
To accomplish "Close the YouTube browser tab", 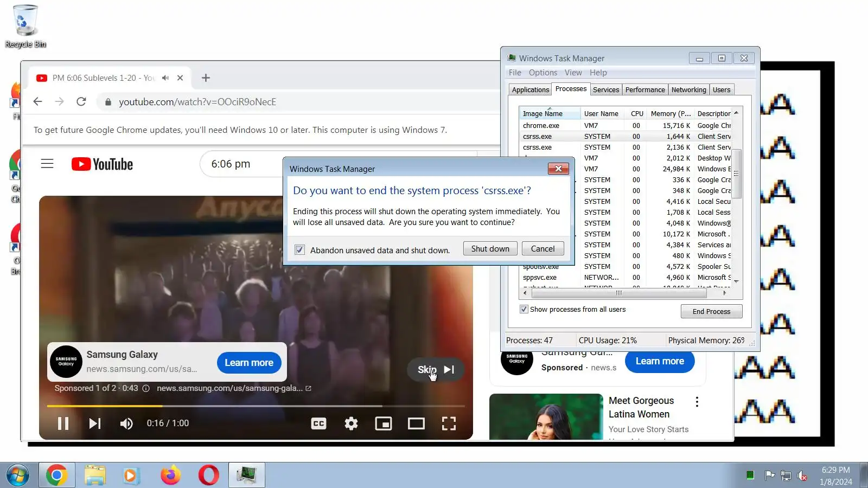I will pos(180,78).
